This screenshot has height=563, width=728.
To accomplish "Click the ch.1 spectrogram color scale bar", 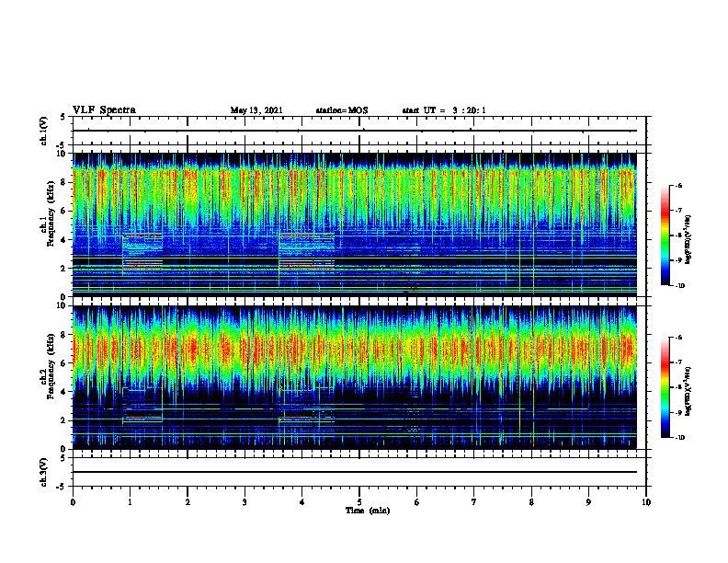I will (x=665, y=236).
